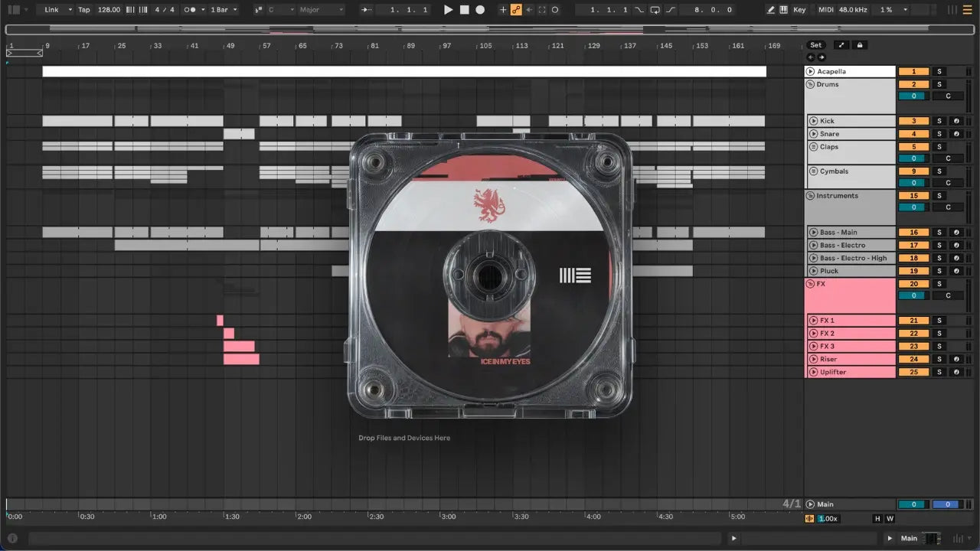
Task: Solo the Riser track
Action: tap(939, 359)
